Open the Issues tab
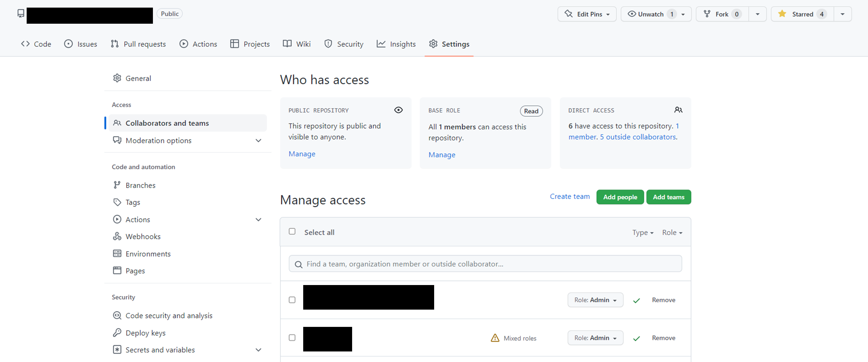 81,44
